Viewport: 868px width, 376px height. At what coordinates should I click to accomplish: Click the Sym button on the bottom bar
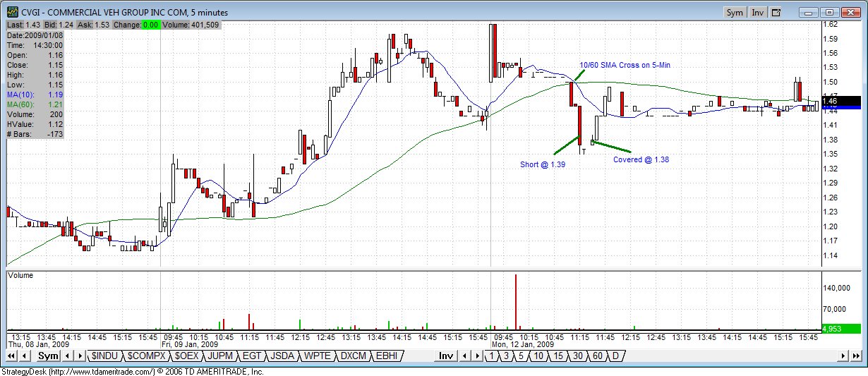coord(48,356)
